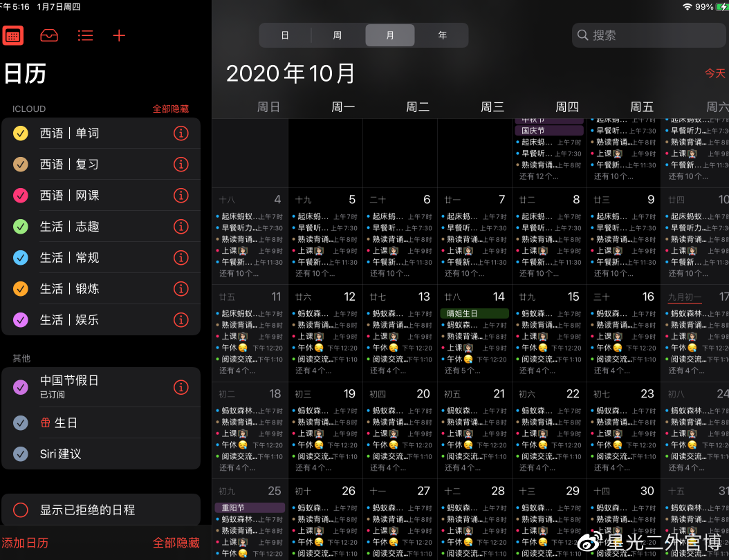Expand 还有 4 个 on October 20
The image size is (729, 560).
coord(388,467)
